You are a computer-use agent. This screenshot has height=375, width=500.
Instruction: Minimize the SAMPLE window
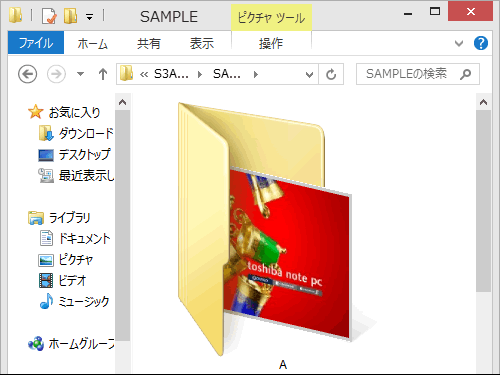pyautogui.click(x=408, y=14)
